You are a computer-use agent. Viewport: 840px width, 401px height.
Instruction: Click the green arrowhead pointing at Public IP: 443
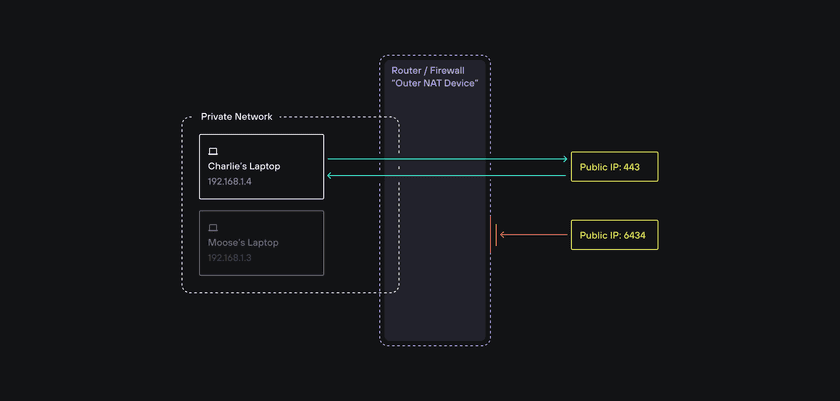click(564, 158)
